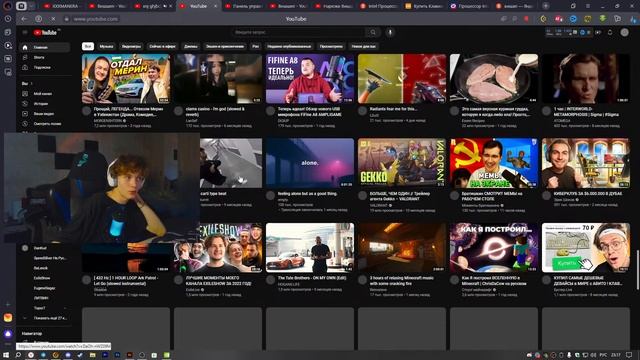640x360 pixels.
Task: Click the red AI extension icon
Action: pos(558,19)
